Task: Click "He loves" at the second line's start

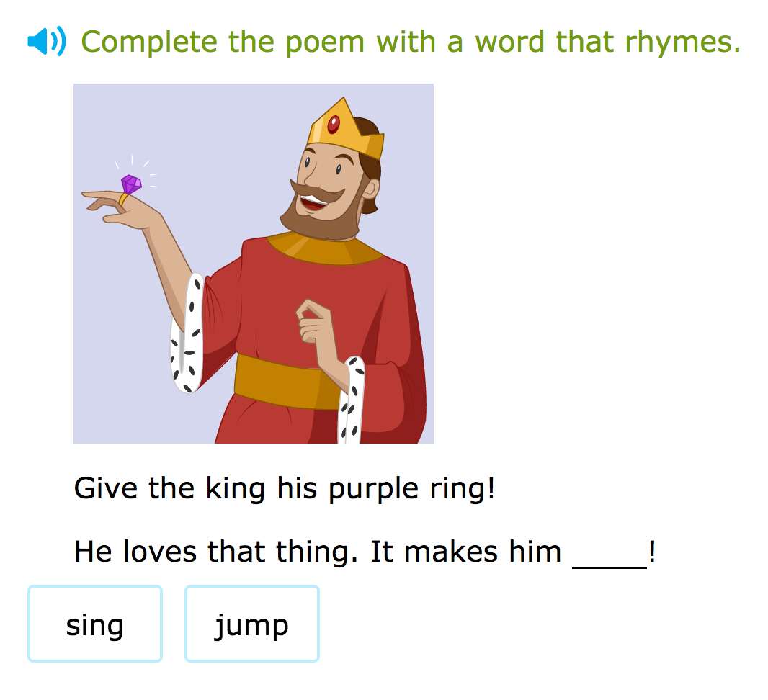Action: tap(135, 552)
